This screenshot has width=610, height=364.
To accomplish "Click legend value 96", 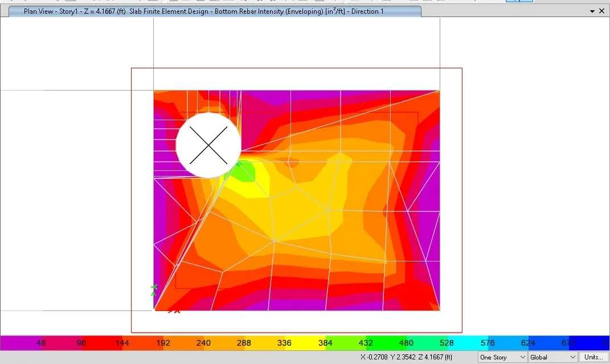I will 81,343.
